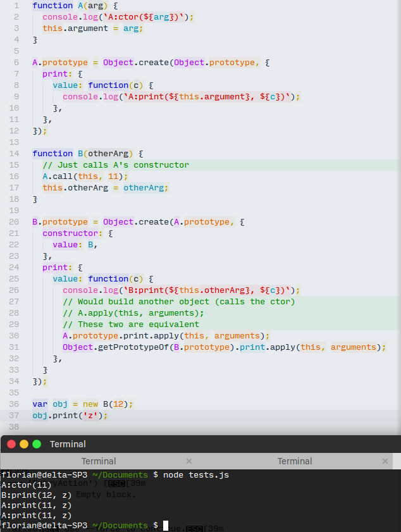Click the terminal cursor at the prompt
This screenshot has height=532, width=401.
coord(166,526)
